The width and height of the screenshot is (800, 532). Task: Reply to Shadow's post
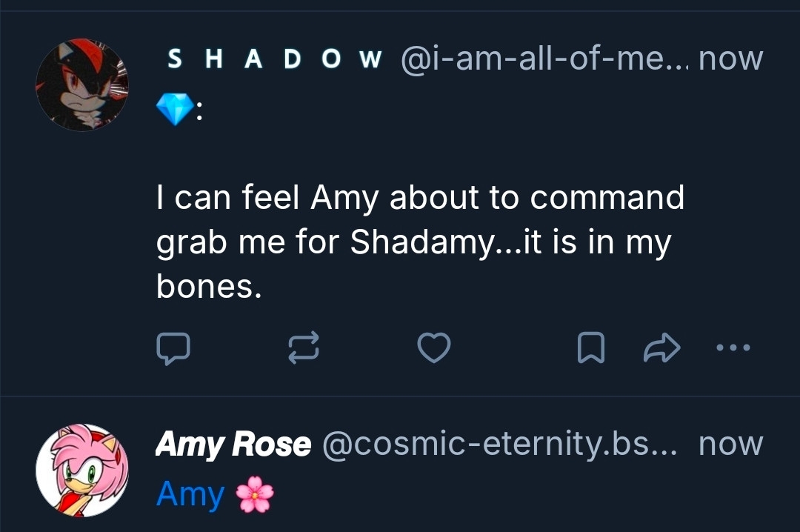(174, 348)
